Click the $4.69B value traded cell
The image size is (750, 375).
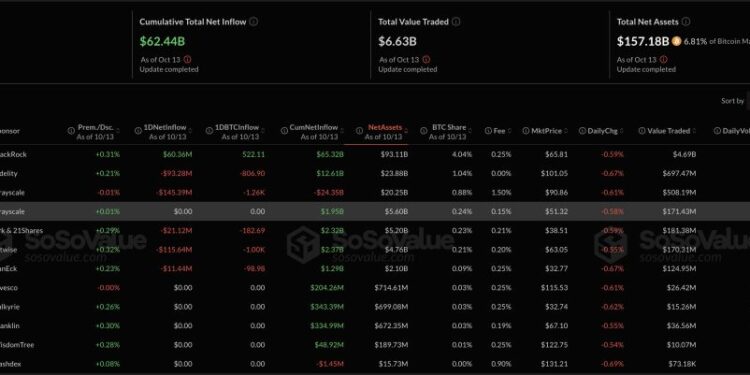coord(683,154)
